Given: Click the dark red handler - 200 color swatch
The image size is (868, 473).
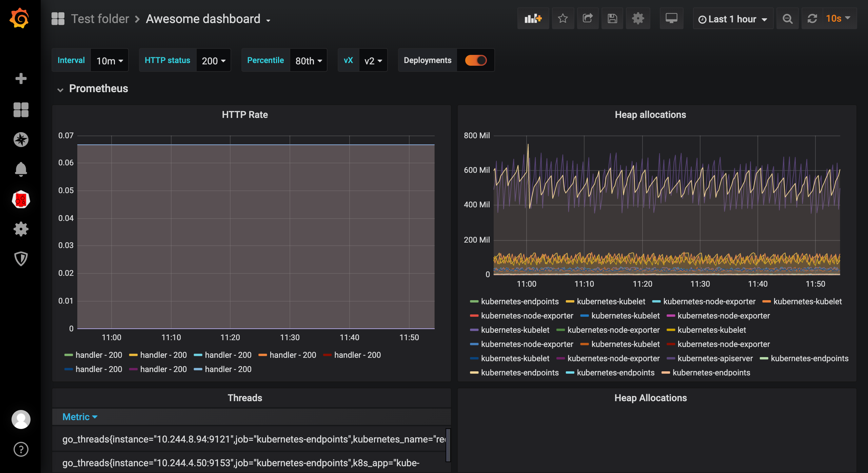Looking at the screenshot, I should point(327,355).
